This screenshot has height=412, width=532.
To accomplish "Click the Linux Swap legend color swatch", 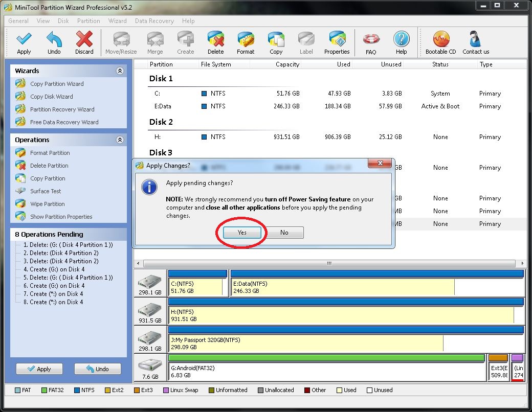I will (x=166, y=391).
